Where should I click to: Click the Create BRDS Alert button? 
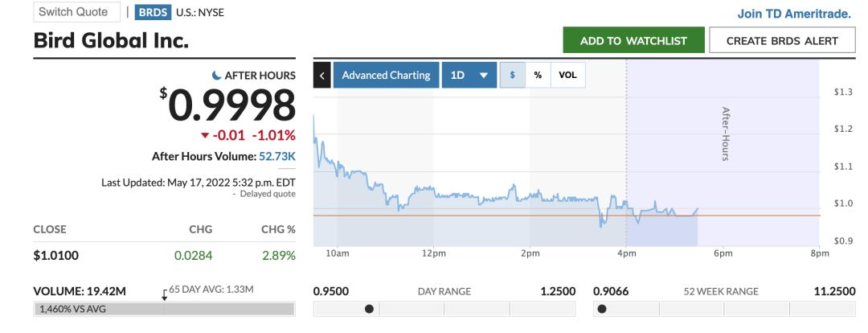click(x=782, y=41)
